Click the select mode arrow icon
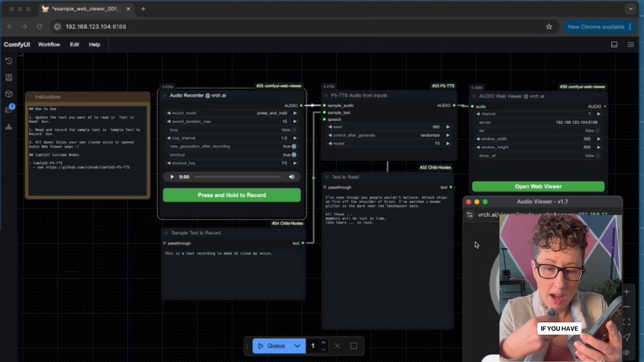 (x=626, y=337)
